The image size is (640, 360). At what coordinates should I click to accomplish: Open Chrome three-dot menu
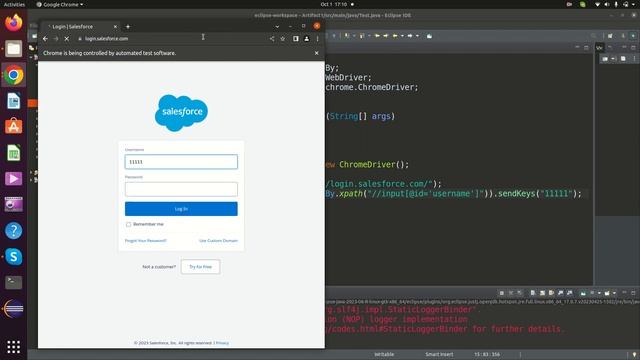click(317, 38)
